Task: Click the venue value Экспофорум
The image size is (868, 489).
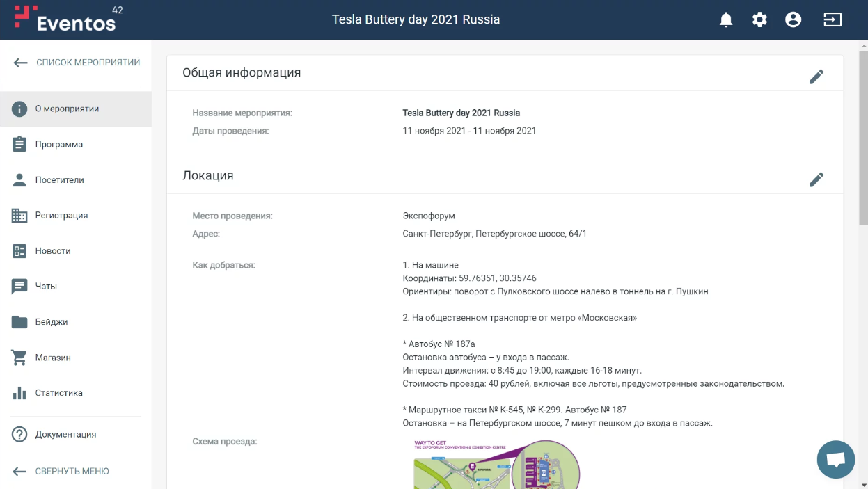Action: [429, 216]
